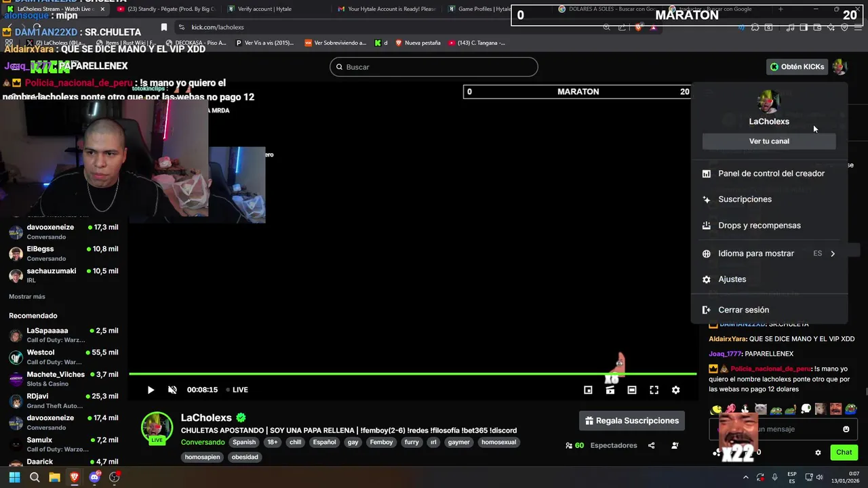Switch to Your Hytale Account is Ready tab
The height and width of the screenshot is (488, 868).
click(x=387, y=9)
